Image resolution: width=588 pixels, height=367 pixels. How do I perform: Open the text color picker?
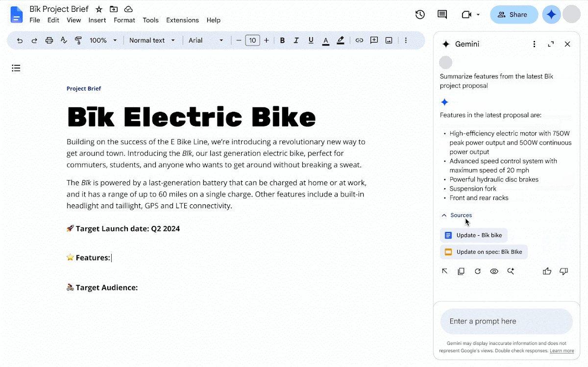pos(325,41)
